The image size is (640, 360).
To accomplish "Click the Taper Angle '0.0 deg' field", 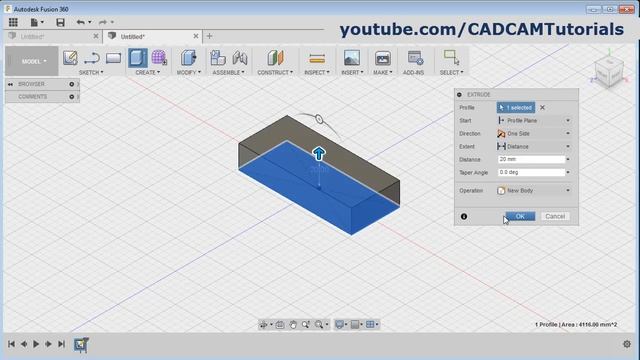I will pyautogui.click(x=531, y=172).
